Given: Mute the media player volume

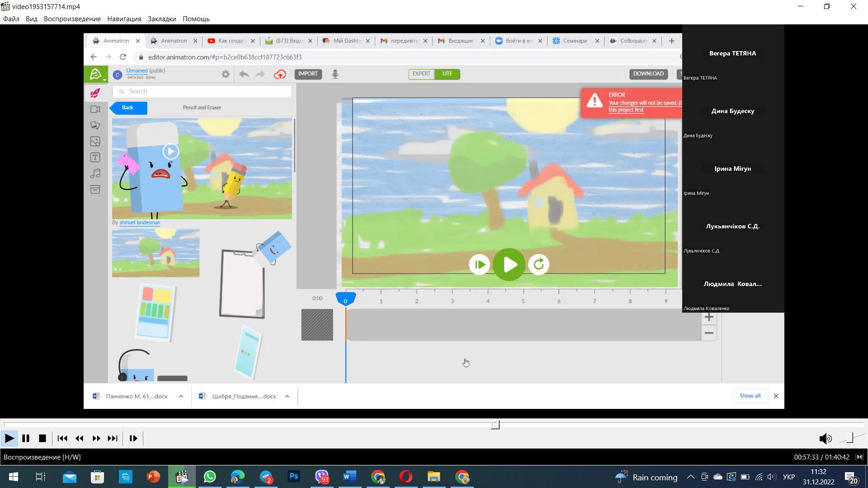Looking at the screenshot, I should [825, 438].
